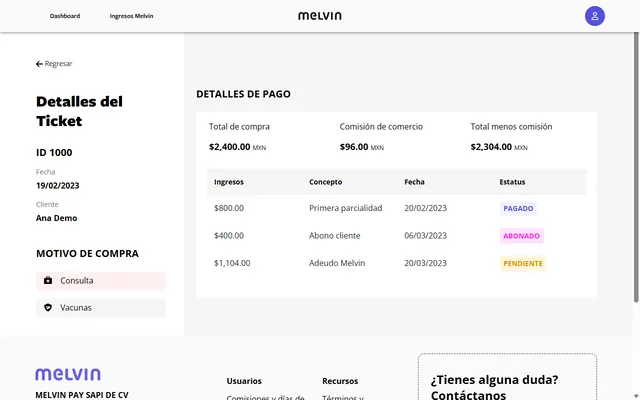Viewport: 640px width, 400px height.
Task: Click the Fecha column header in table
Action: click(414, 182)
